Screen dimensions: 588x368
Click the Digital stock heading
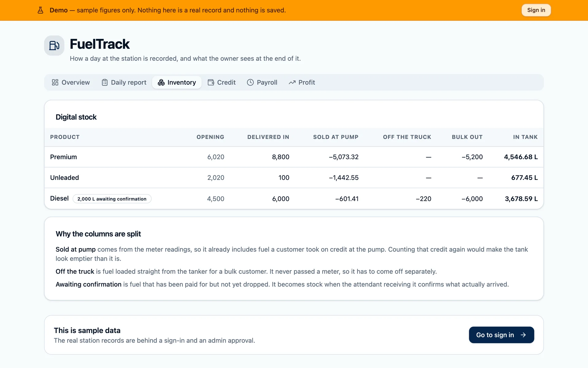point(76,117)
